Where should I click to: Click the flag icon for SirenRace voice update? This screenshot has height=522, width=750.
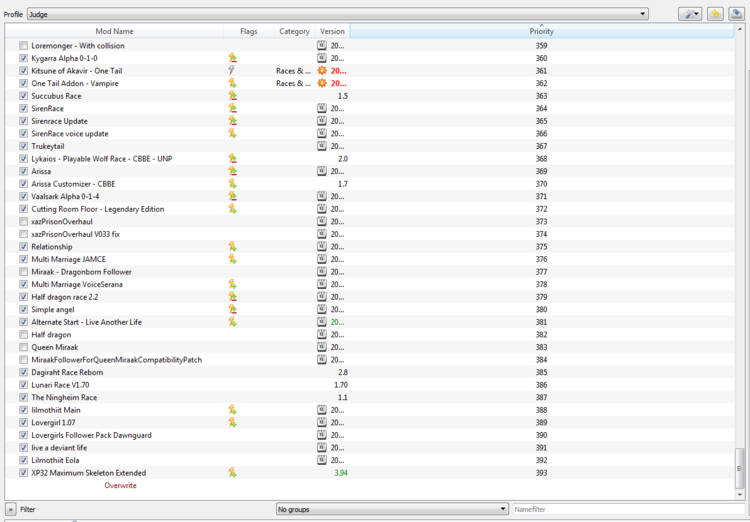232,133
